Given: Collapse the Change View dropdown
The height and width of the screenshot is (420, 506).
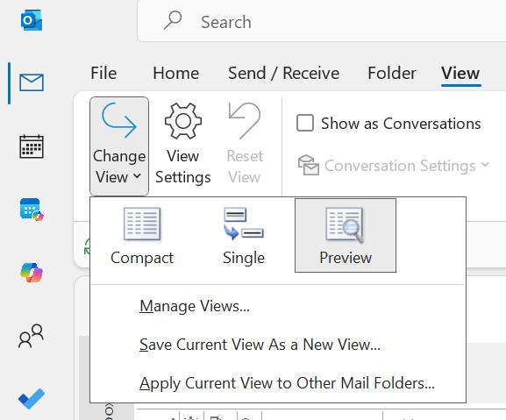Looking at the screenshot, I should point(119,146).
